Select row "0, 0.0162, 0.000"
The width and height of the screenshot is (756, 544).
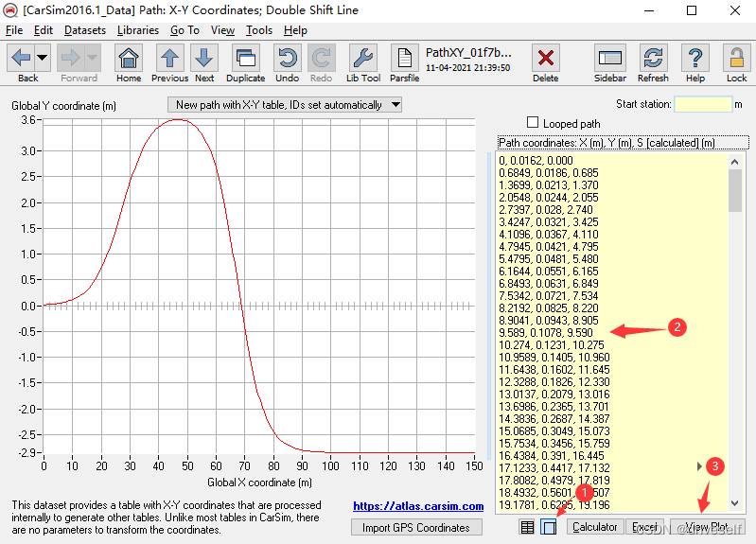536,161
